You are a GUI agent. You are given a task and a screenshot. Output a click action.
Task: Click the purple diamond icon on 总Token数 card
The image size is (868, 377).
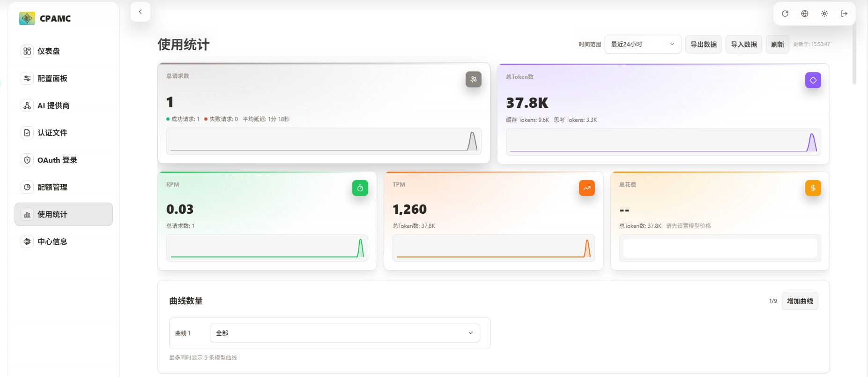coord(813,80)
